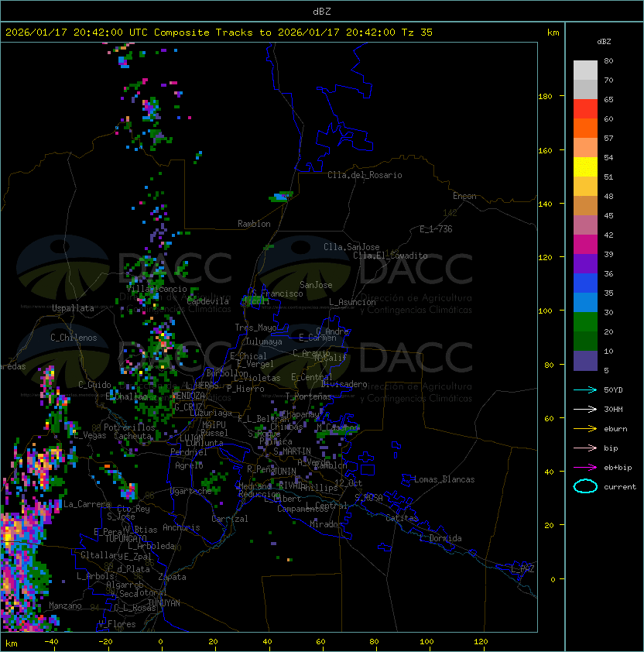The image size is (644, 652).
Task: Click the 'Ramblon' label near 140 km
Action: click(x=254, y=224)
